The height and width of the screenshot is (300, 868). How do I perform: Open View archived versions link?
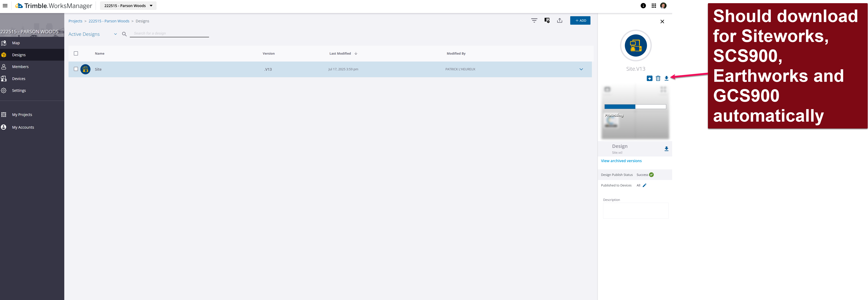point(621,161)
